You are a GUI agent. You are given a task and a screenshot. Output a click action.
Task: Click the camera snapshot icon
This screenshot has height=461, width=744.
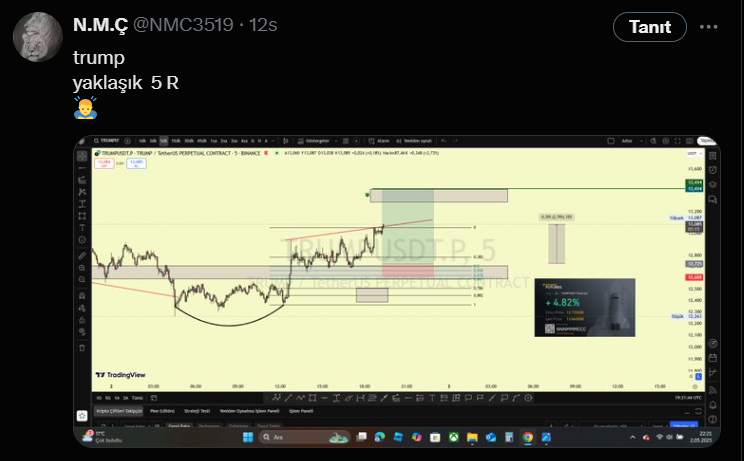pos(689,141)
